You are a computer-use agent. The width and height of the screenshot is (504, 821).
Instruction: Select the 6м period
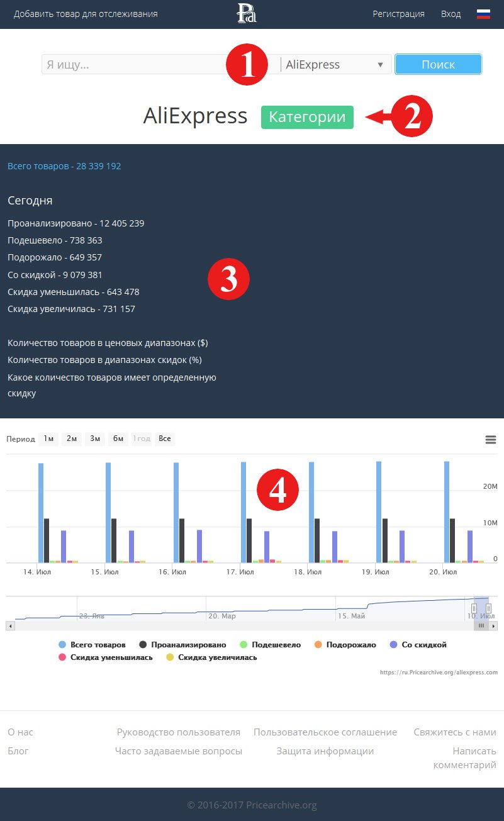(x=118, y=438)
